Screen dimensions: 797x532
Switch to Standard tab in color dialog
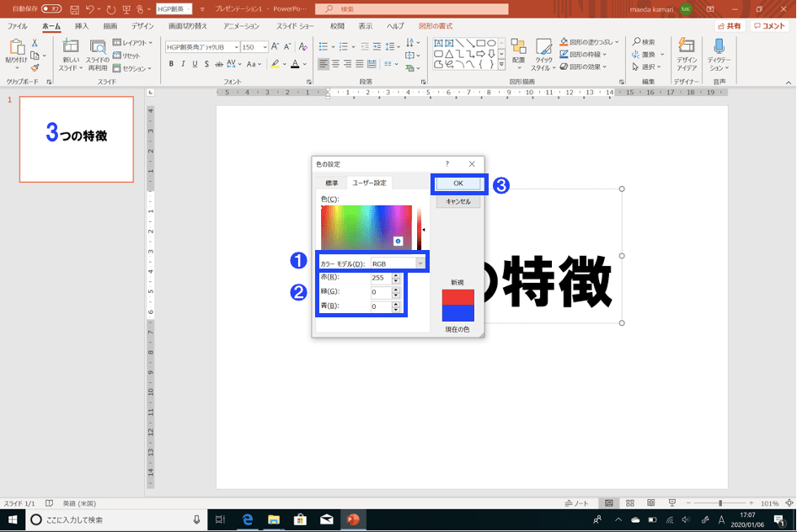coord(331,183)
